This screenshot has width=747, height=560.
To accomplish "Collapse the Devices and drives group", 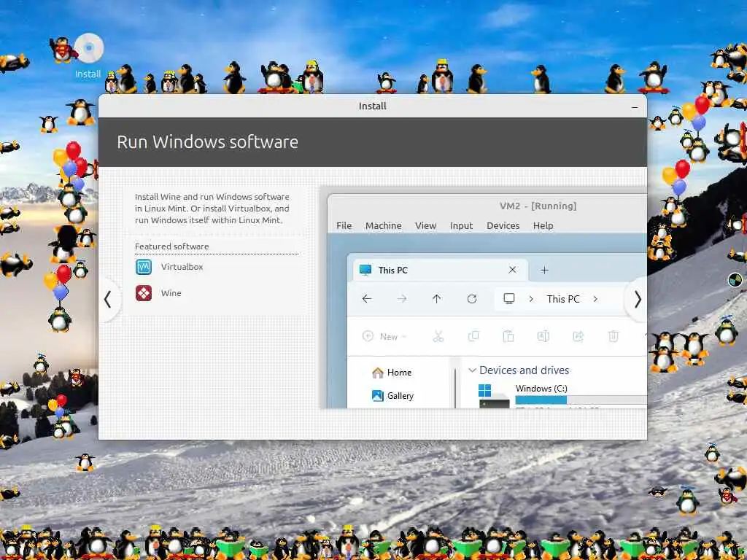I will 472,370.
